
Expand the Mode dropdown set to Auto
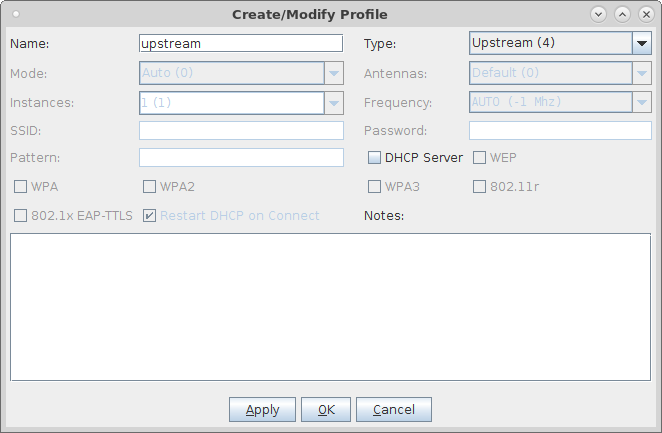[x=334, y=74]
